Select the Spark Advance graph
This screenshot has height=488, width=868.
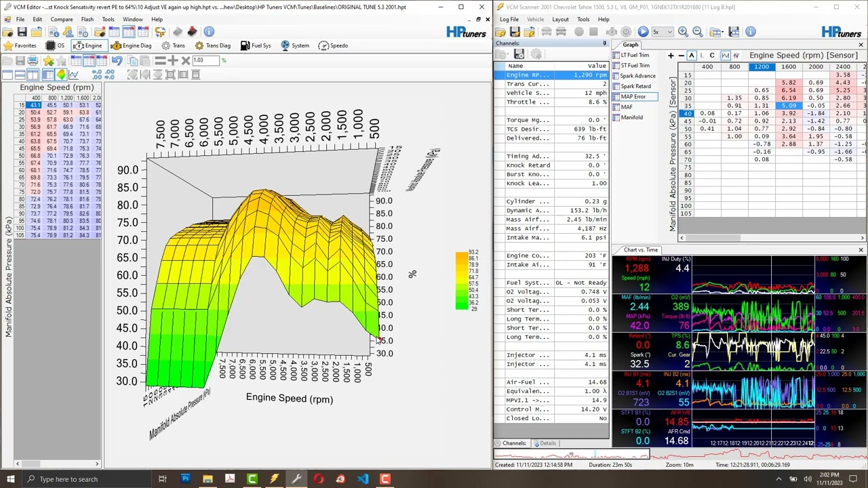coord(634,76)
